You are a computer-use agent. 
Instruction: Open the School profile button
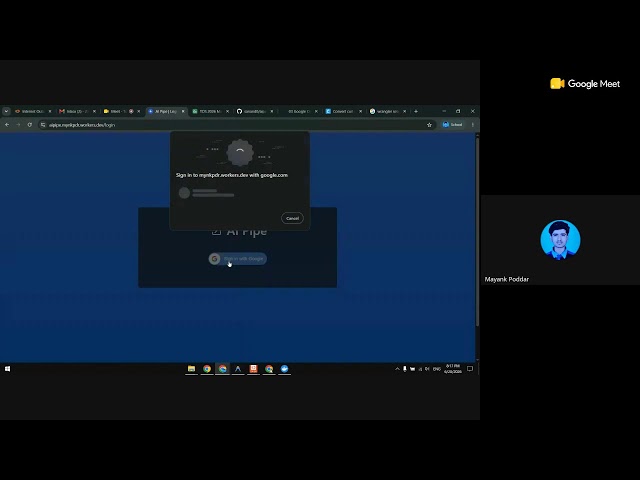[x=453, y=124]
